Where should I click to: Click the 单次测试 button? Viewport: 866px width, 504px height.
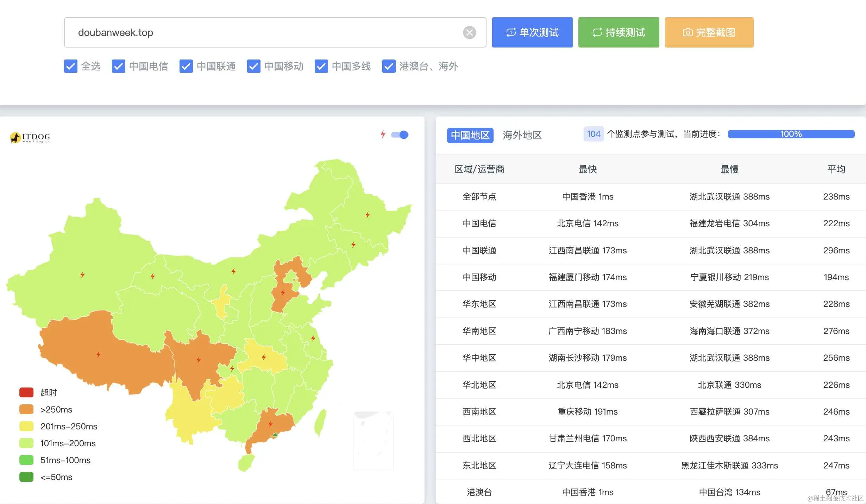coord(532,32)
